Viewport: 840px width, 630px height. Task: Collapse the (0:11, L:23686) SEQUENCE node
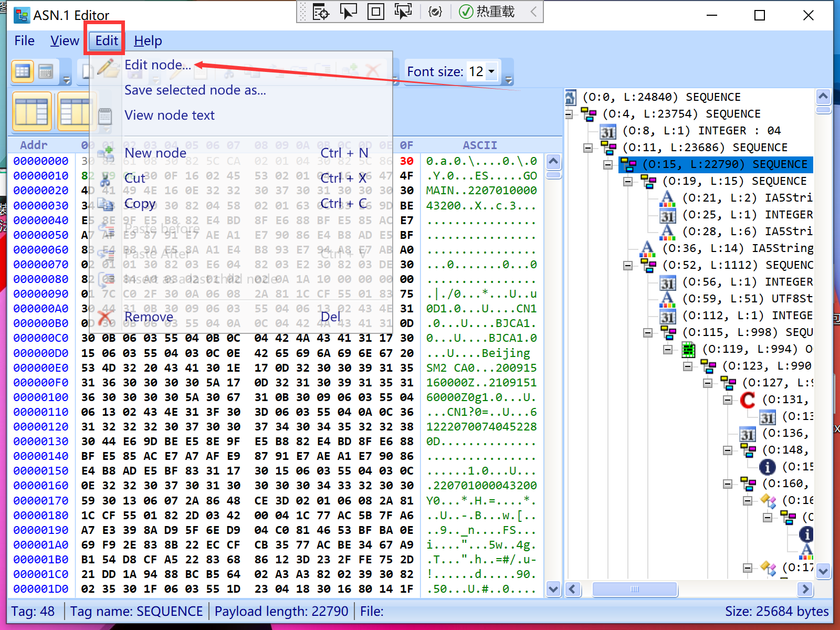pos(588,148)
